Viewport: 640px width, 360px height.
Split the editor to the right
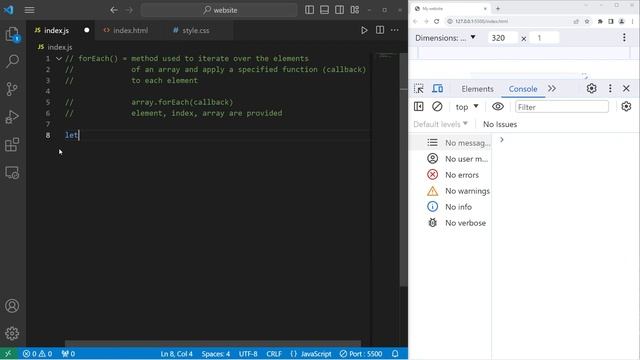pos(380,30)
